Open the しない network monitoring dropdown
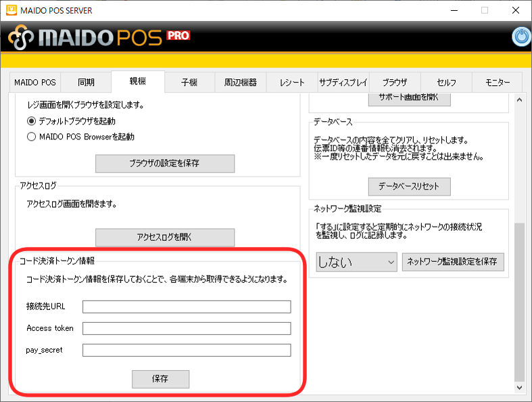This screenshot has width=532, height=402. tap(357, 262)
